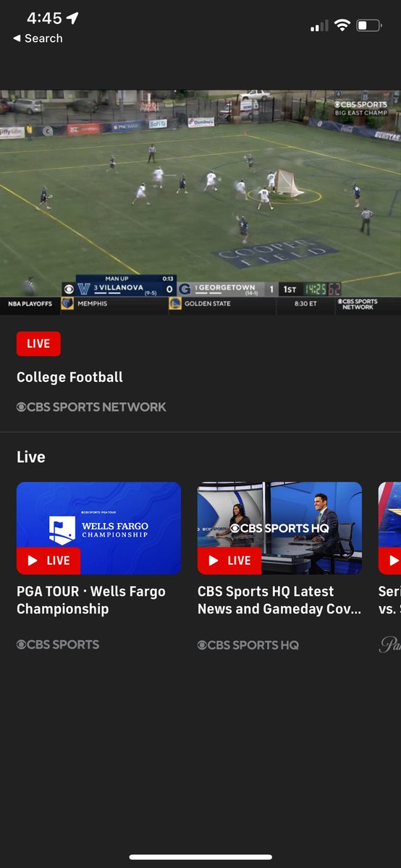Tap the red LIVE badge under the video
Viewport: 401px width, 868px height.
tap(38, 344)
